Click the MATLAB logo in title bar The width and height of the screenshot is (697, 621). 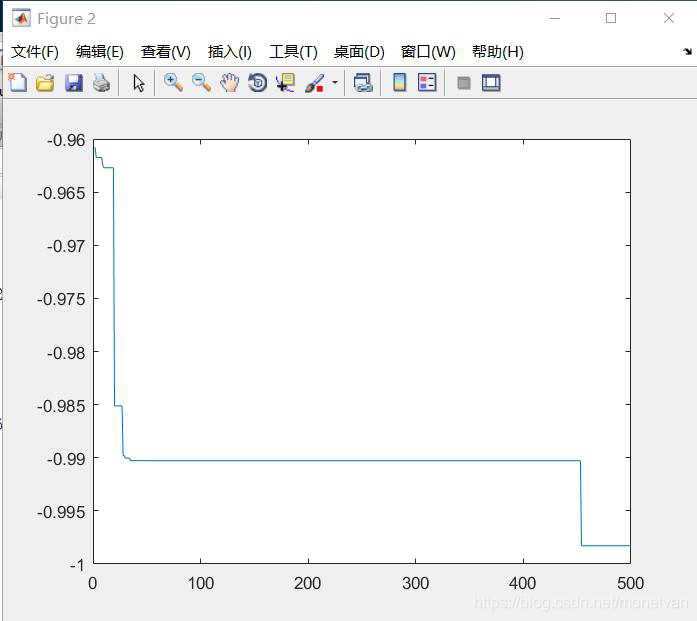[x=21, y=19]
